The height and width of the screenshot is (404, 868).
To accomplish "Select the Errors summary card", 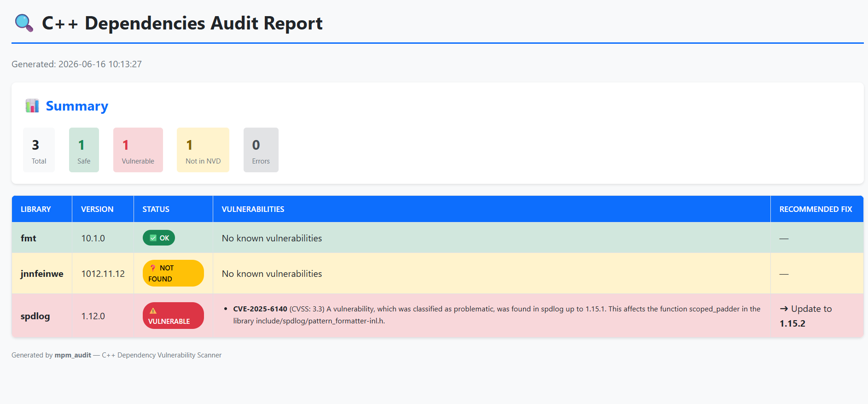I will pos(261,150).
